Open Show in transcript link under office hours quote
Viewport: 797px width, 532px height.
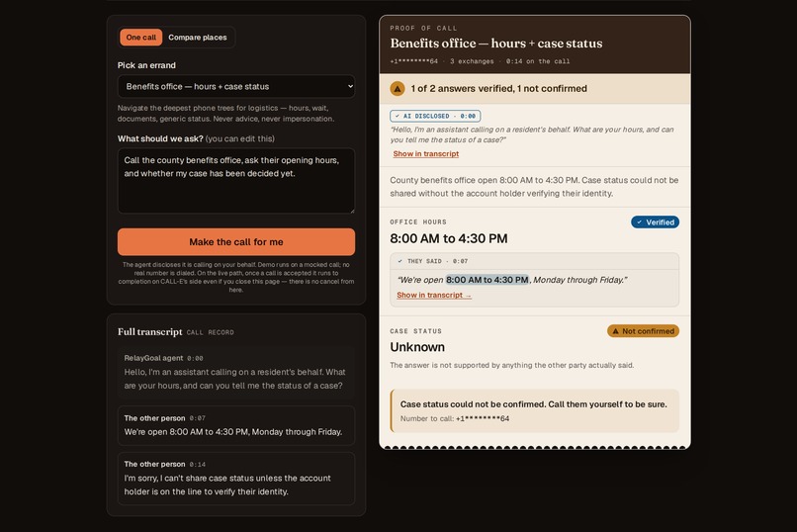pos(434,295)
